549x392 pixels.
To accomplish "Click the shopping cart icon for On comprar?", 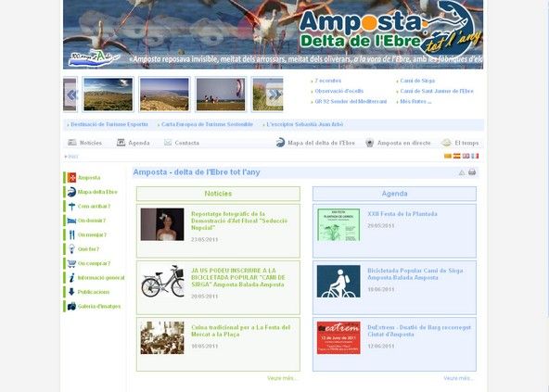I will pyautogui.click(x=71, y=263).
